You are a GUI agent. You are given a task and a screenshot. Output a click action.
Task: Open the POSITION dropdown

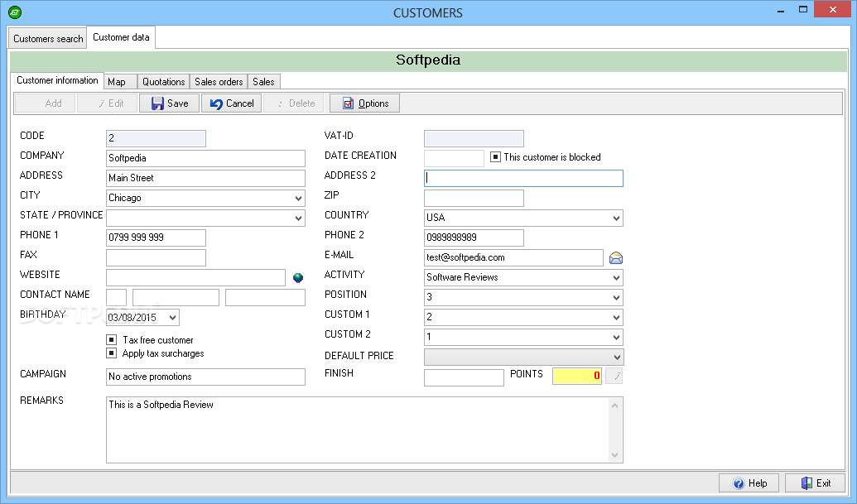(616, 298)
